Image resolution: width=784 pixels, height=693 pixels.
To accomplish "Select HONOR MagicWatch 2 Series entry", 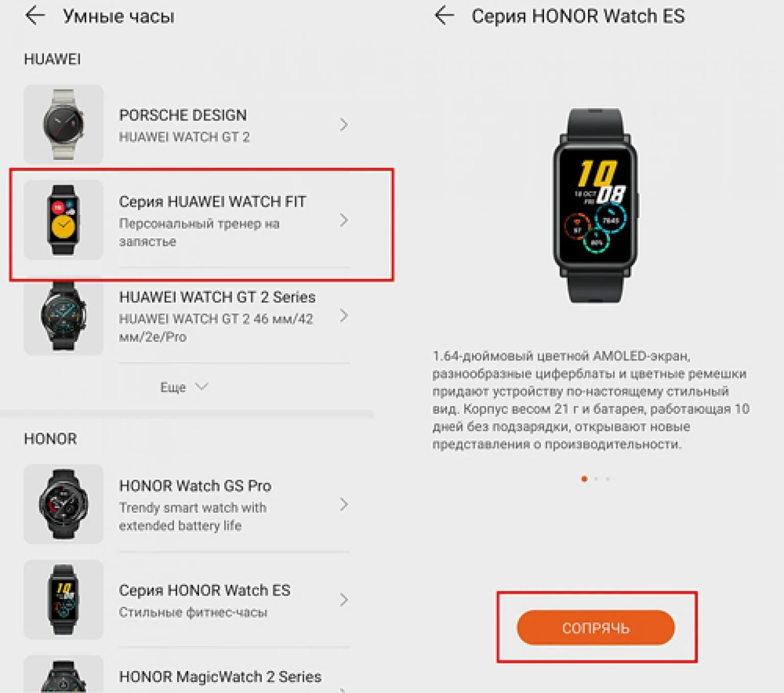I will 220,677.
